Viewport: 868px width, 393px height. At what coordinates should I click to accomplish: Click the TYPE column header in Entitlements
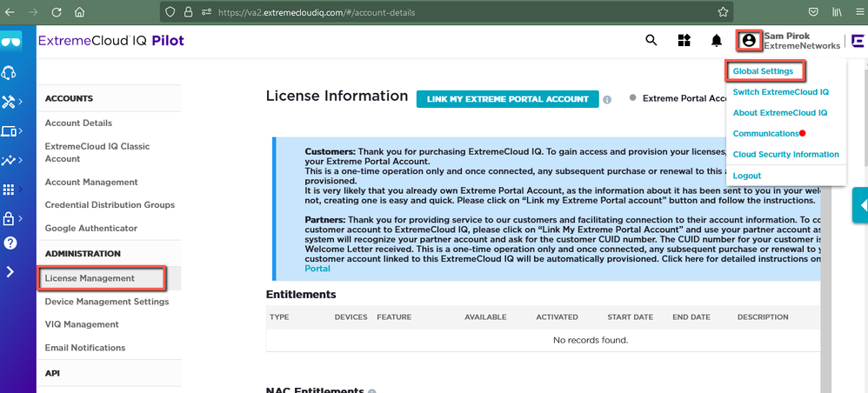tap(279, 317)
